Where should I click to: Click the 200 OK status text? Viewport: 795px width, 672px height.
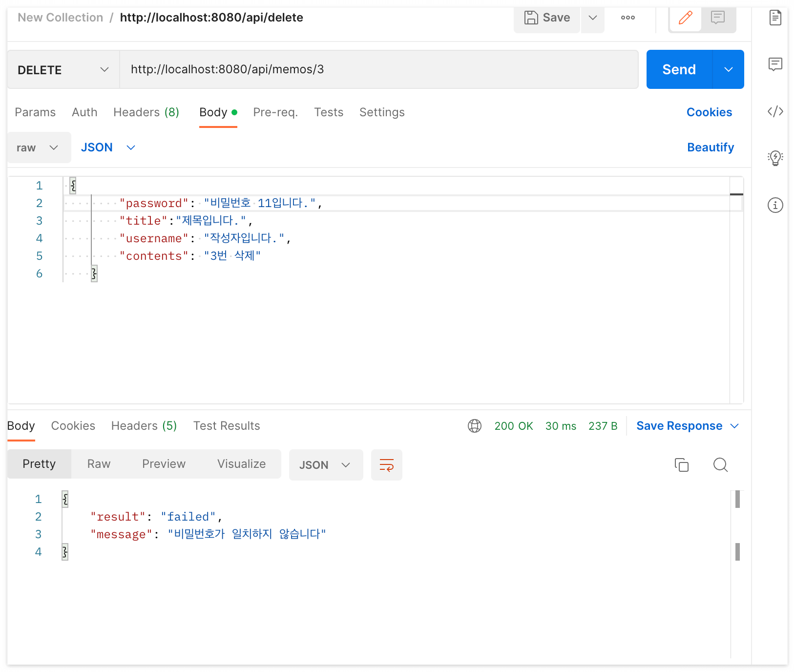point(514,426)
